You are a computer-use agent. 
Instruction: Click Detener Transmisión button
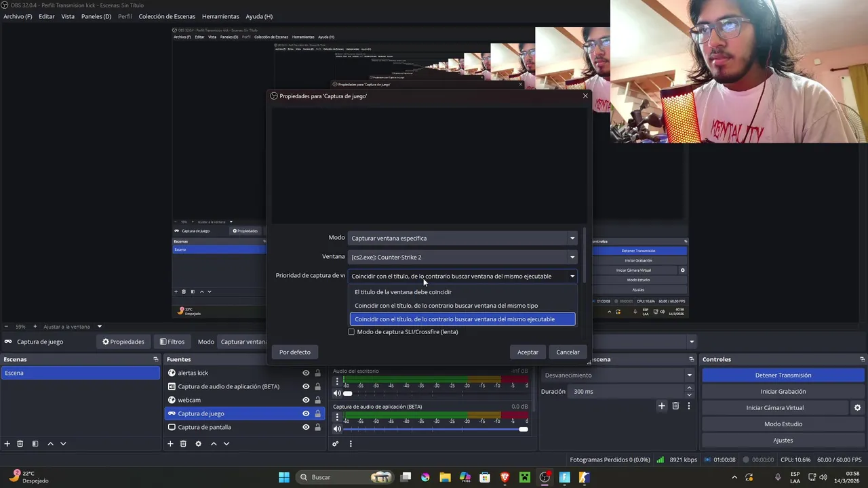(x=783, y=375)
